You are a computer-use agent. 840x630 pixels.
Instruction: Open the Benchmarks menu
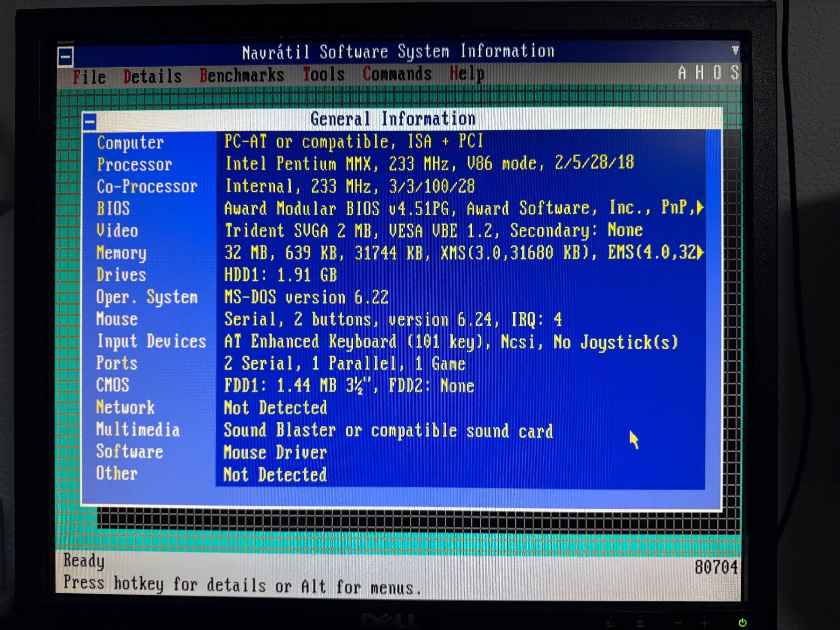pos(242,75)
